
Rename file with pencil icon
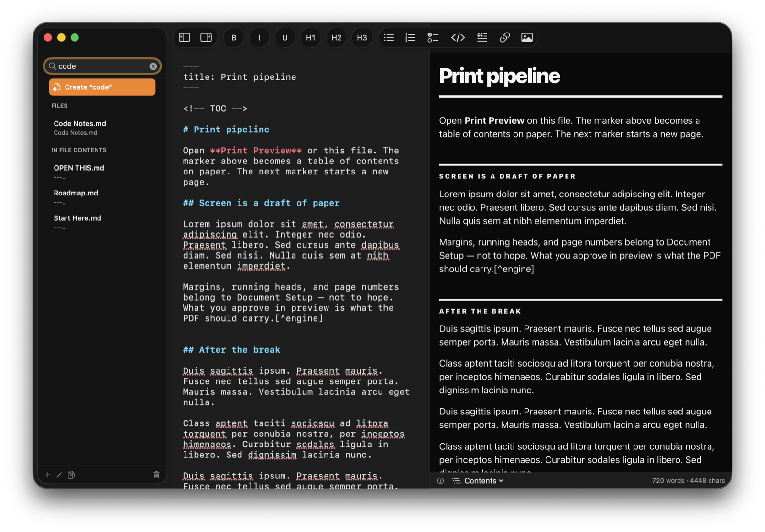pyautogui.click(x=59, y=475)
